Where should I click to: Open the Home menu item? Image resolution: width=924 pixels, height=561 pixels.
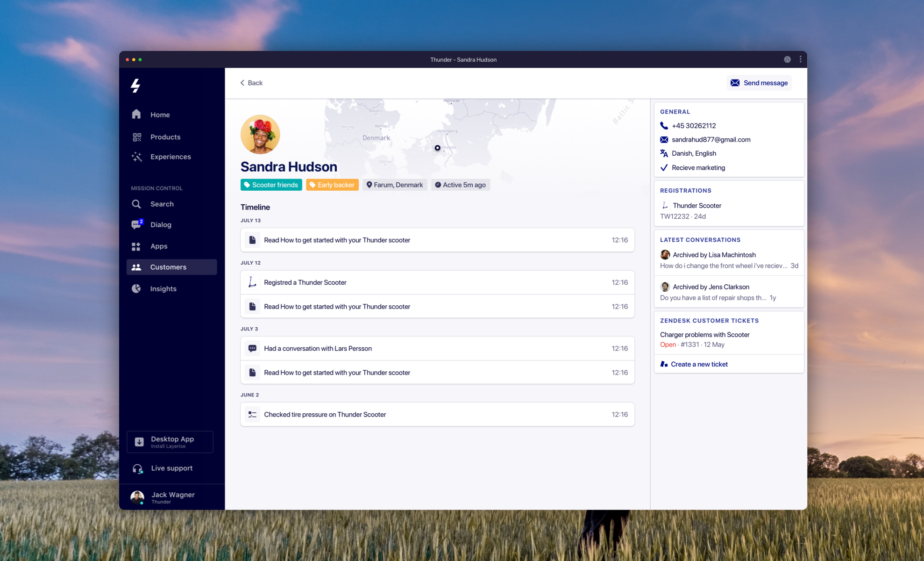(x=160, y=115)
